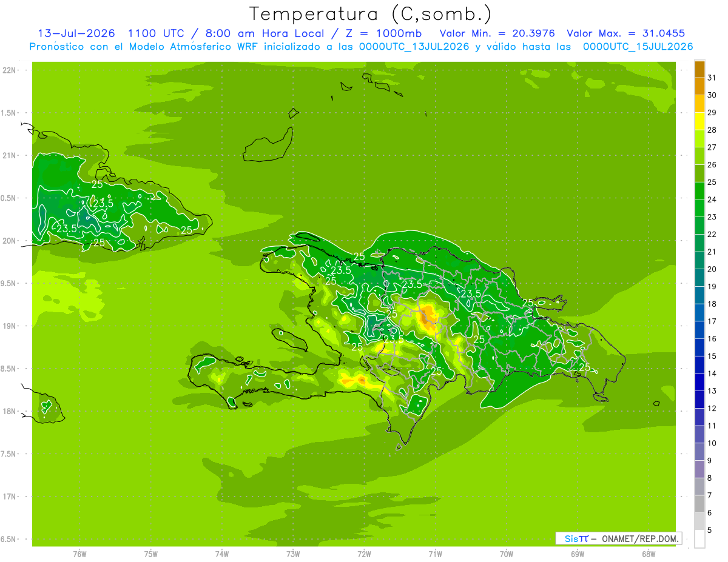Click the "5" colorbar label

point(710,530)
